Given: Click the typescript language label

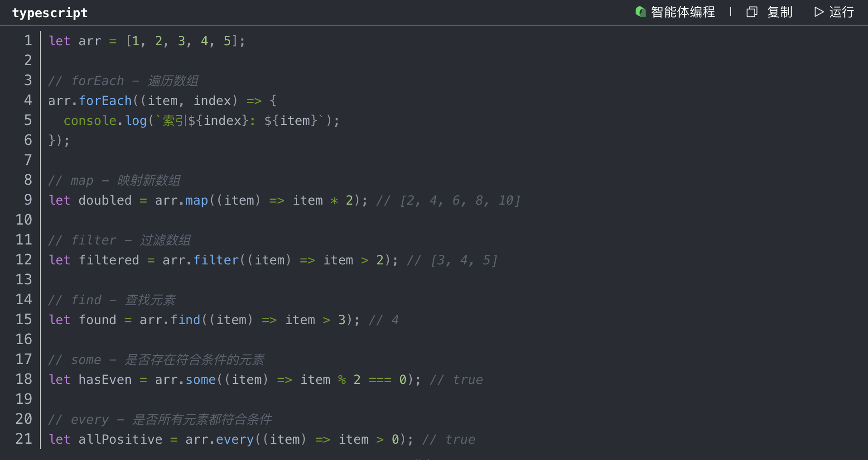Looking at the screenshot, I should [x=50, y=13].
